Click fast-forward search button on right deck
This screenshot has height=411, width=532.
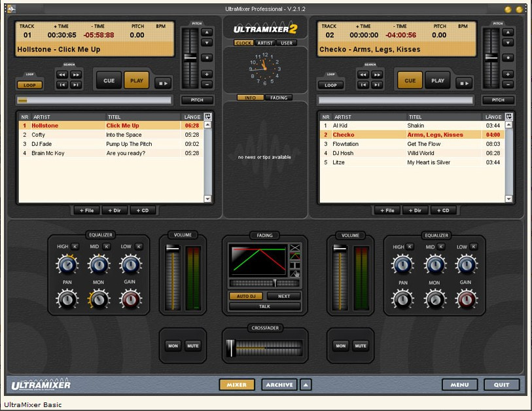tap(377, 75)
